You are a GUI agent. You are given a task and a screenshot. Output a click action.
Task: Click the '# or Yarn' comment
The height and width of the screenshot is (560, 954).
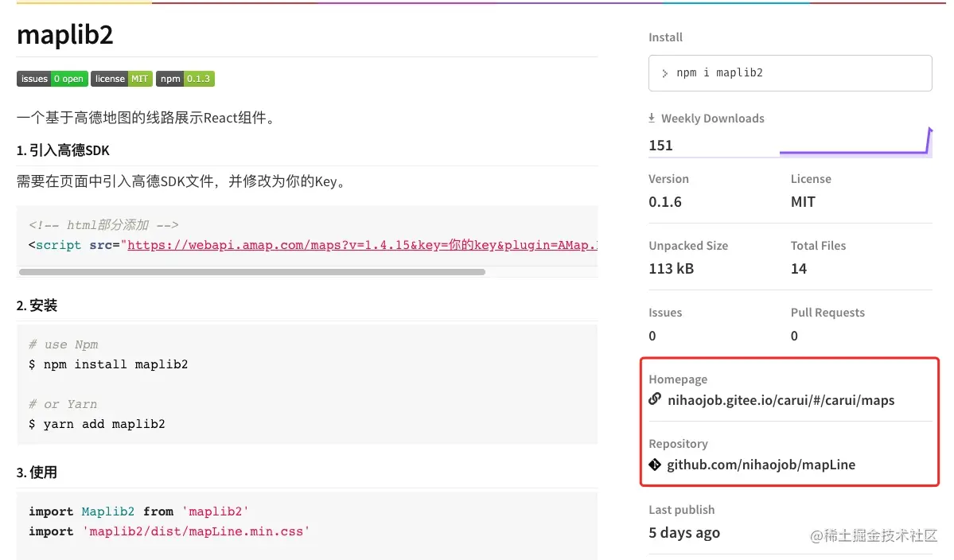[x=63, y=404]
